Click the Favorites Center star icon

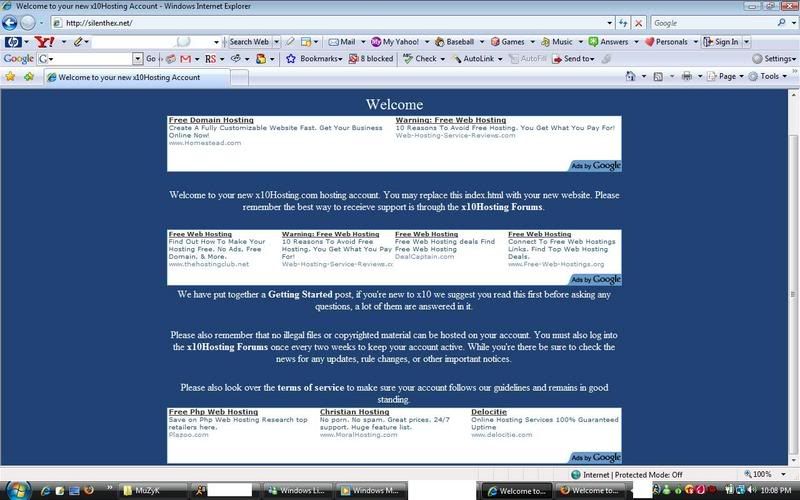point(10,77)
